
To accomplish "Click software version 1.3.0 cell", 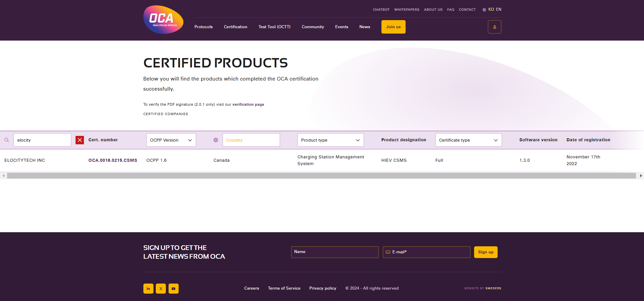I will coord(524,160).
